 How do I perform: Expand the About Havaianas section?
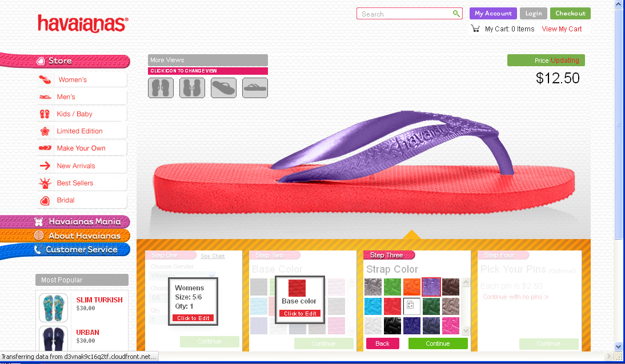pyautogui.click(x=84, y=236)
